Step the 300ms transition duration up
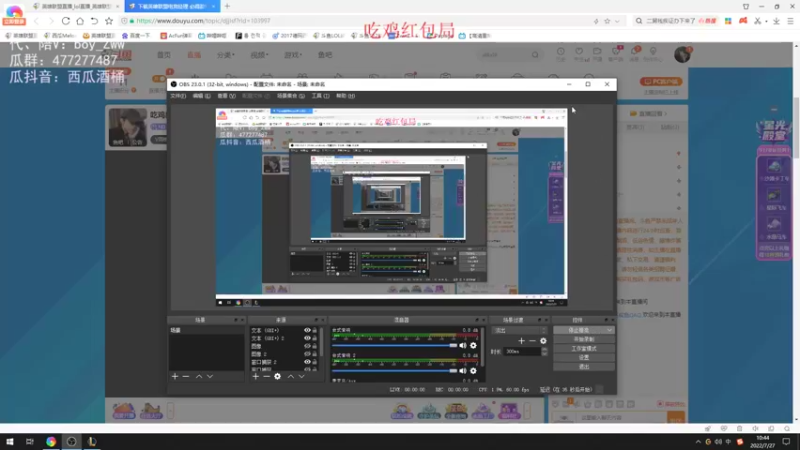Viewport: 800px width, 450px height. pos(544,349)
